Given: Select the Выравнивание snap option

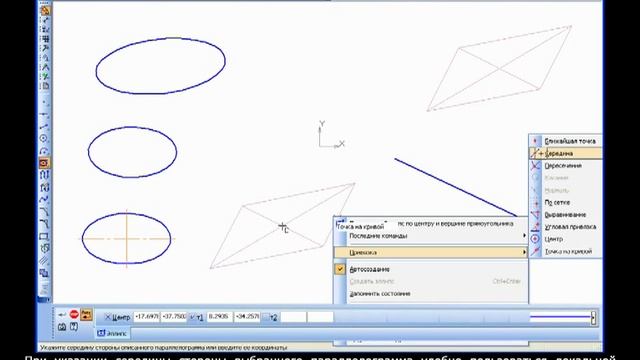Looking at the screenshot, I should pyautogui.click(x=565, y=215).
